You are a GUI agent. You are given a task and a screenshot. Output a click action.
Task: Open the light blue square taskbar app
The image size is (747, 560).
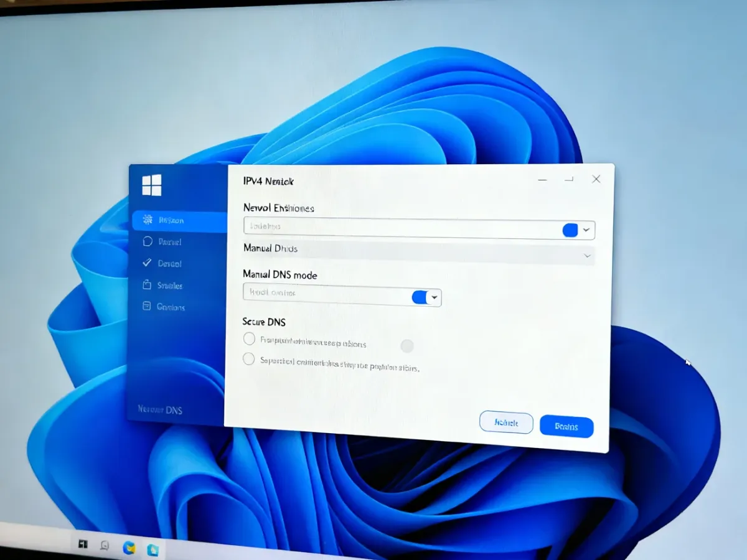(x=153, y=550)
